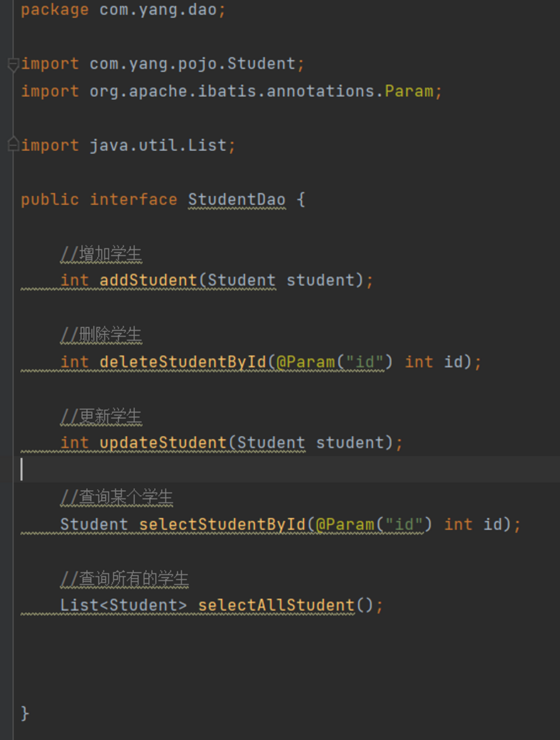The width and height of the screenshot is (560, 740).
Task: Click the interface keyword in the declaration
Action: pyautogui.click(x=133, y=200)
